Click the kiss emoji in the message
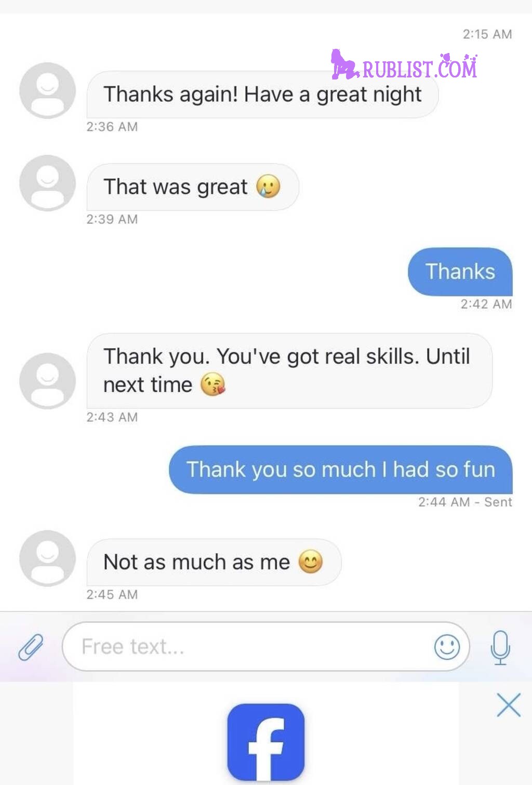Image resolution: width=532 pixels, height=785 pixels. [x=213, y=385]
